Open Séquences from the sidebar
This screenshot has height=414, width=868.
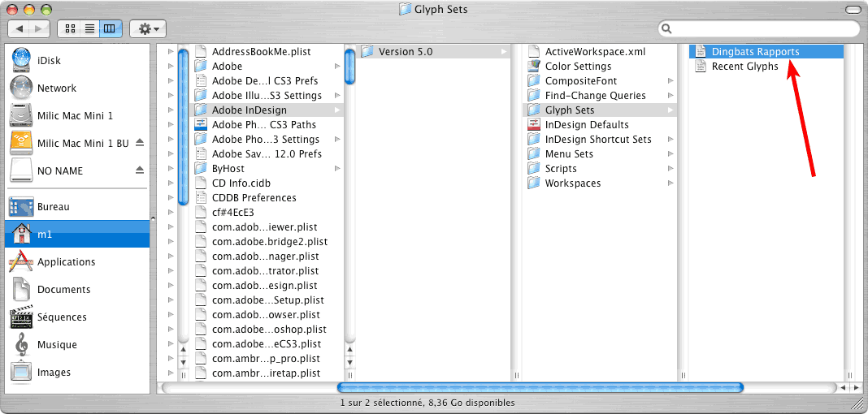[62, 317]
